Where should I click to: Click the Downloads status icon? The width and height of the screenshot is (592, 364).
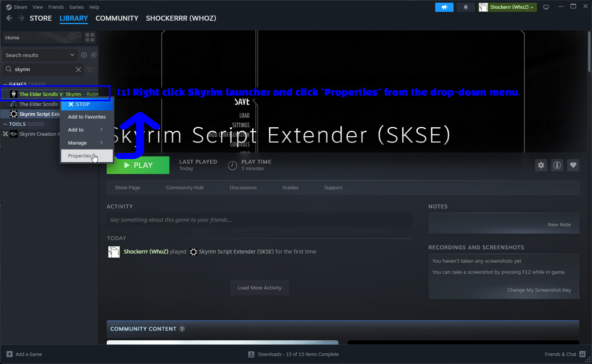coord(251,354)
